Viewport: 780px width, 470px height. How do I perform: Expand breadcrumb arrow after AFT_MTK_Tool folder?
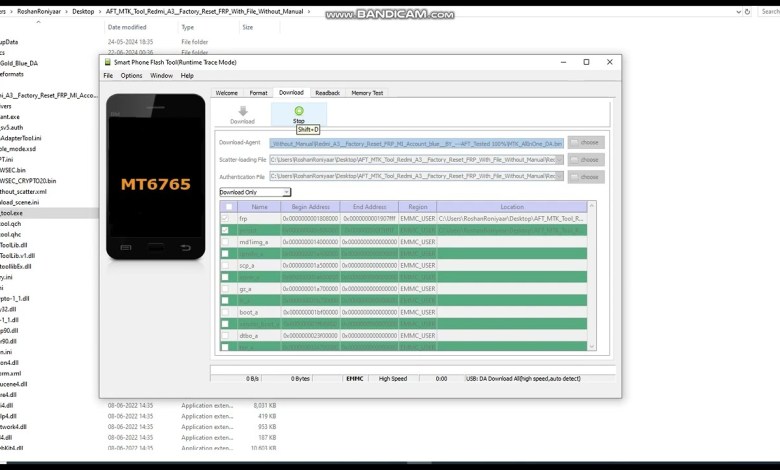click(x=309, y=11)
